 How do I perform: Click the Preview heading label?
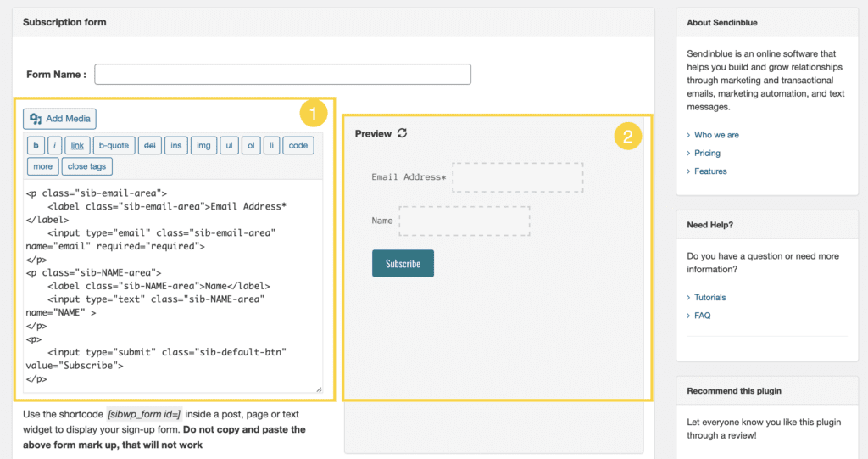pos(373,133)
